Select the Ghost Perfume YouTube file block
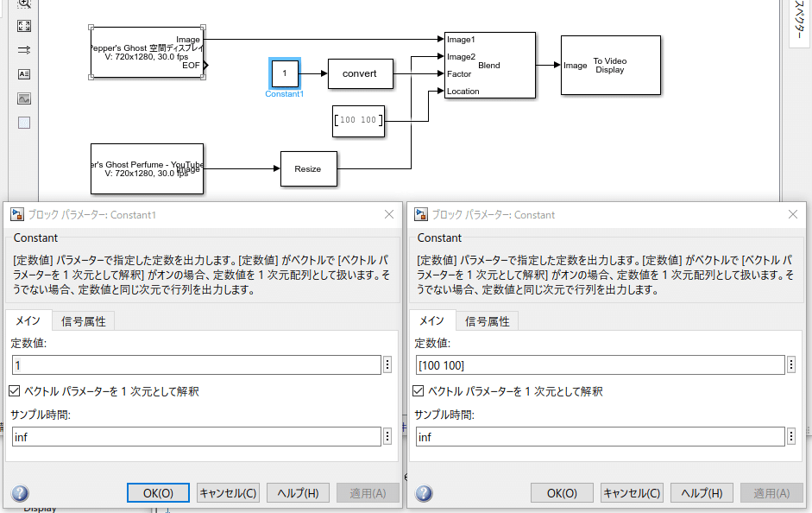Image resolution: width=812 pixels, height=513 pixels. pos(147,169)
